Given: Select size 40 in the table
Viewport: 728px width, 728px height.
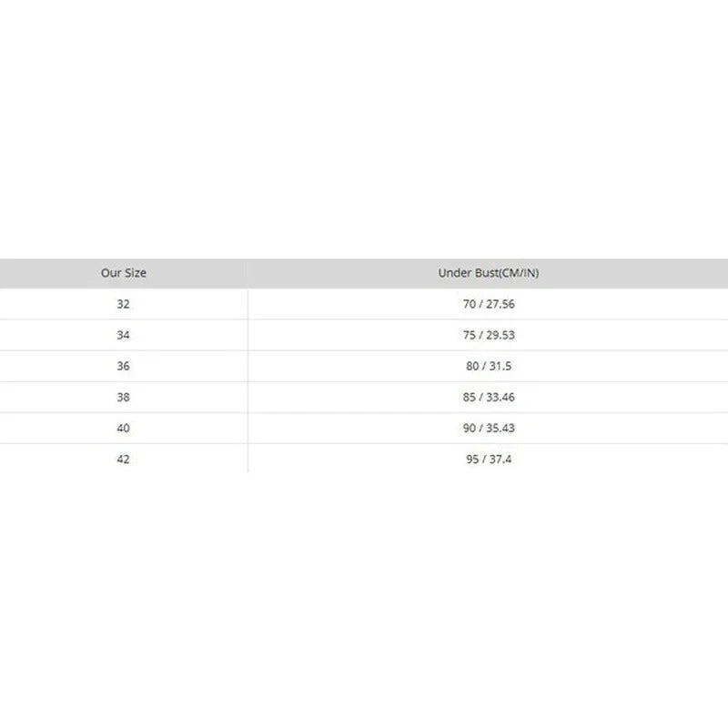Looking at the screenshot, I should click(124, 428).
